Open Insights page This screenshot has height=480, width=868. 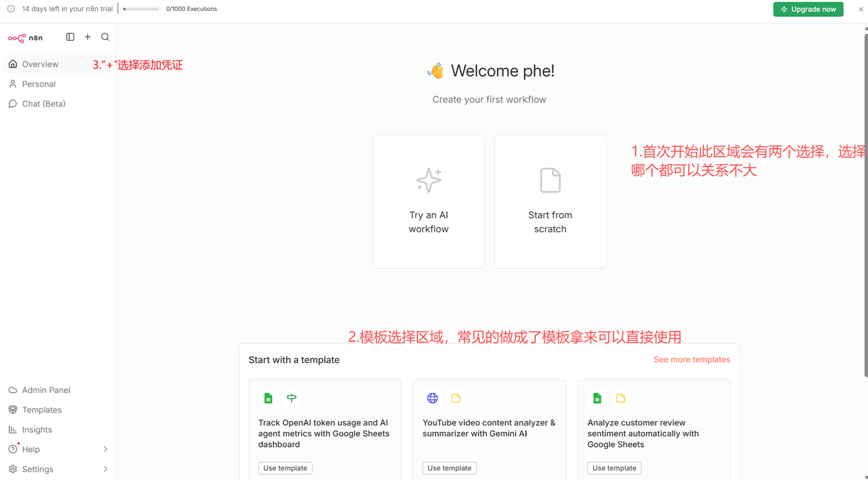tap(58, 429)
